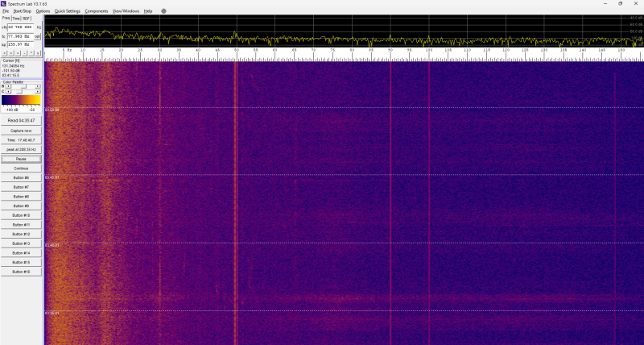Minimize the Spectrum Lab window
Image resolution: width=644 pixels, height=345 pixels.
click(x=605, y=3)
